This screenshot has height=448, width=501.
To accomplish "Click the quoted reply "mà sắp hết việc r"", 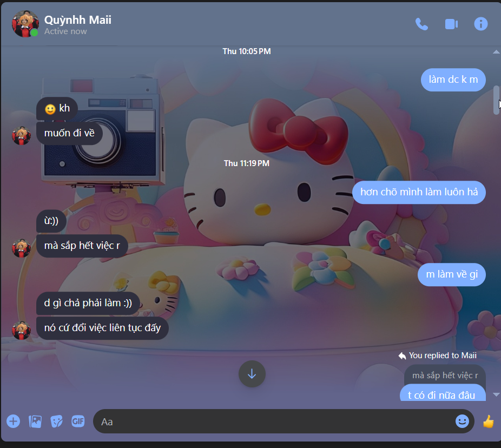I will point(445,375).
